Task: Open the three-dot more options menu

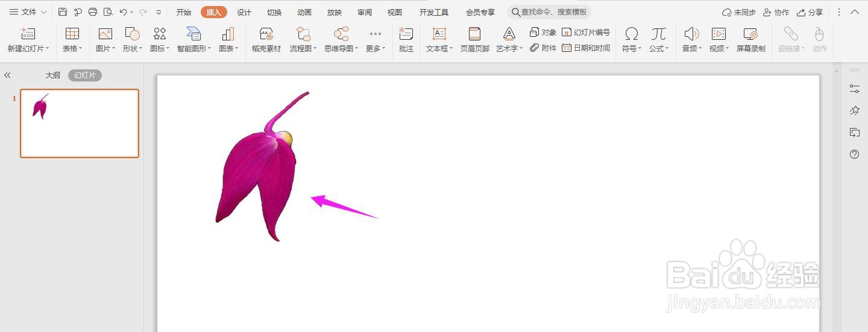Action: click(x=839, y=12)
